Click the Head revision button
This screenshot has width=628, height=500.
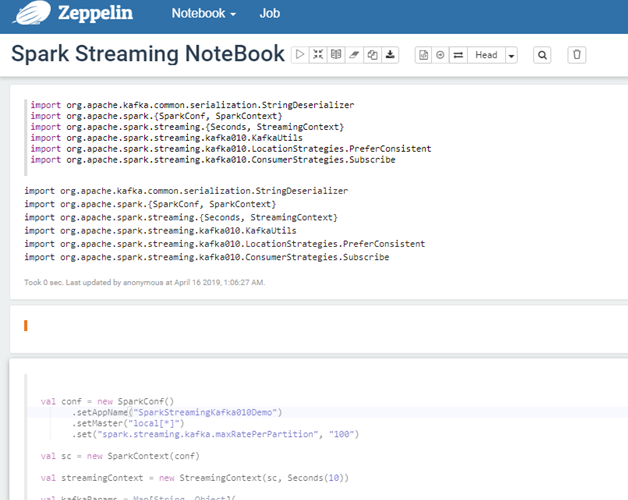coord(486,55)
